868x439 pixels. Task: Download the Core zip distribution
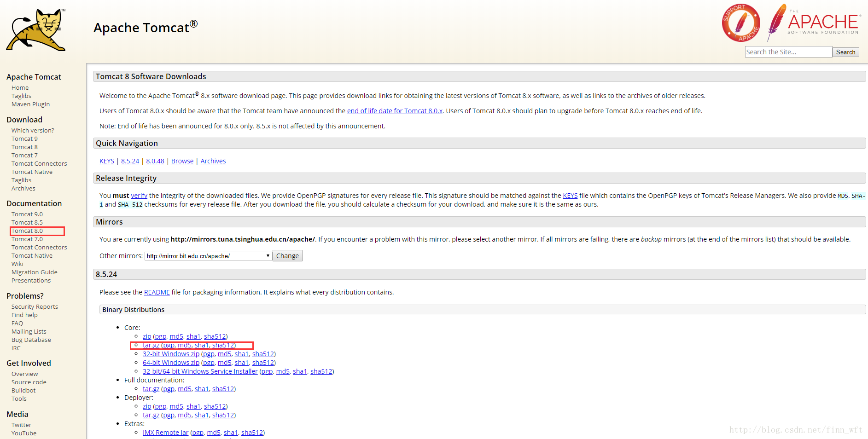click(147, 336)
